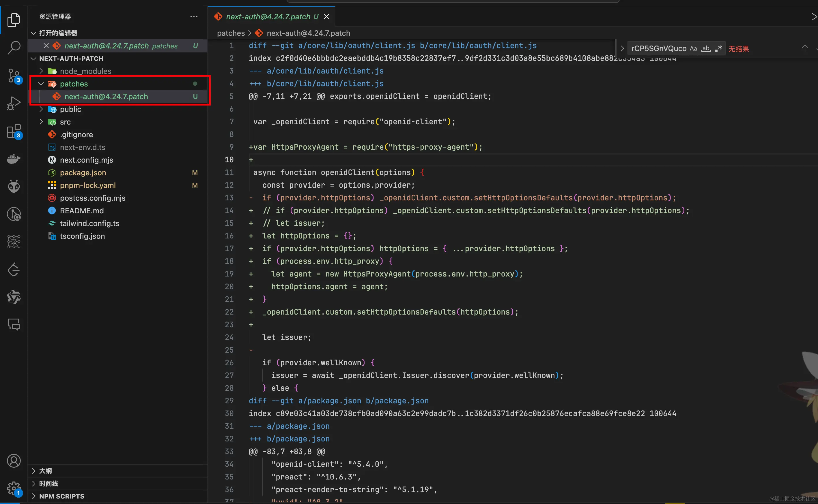Open the Extensions view
The image size is (818, 504).
[x=14, y=131]
